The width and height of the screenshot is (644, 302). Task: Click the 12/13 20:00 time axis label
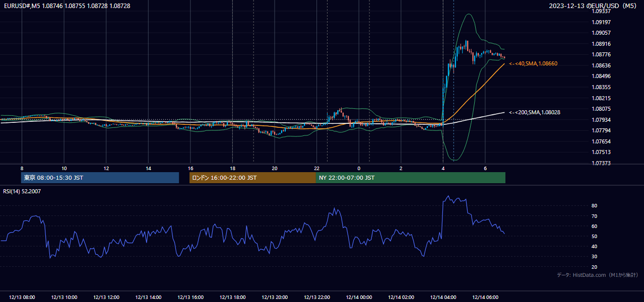click(x=275, y=297)
